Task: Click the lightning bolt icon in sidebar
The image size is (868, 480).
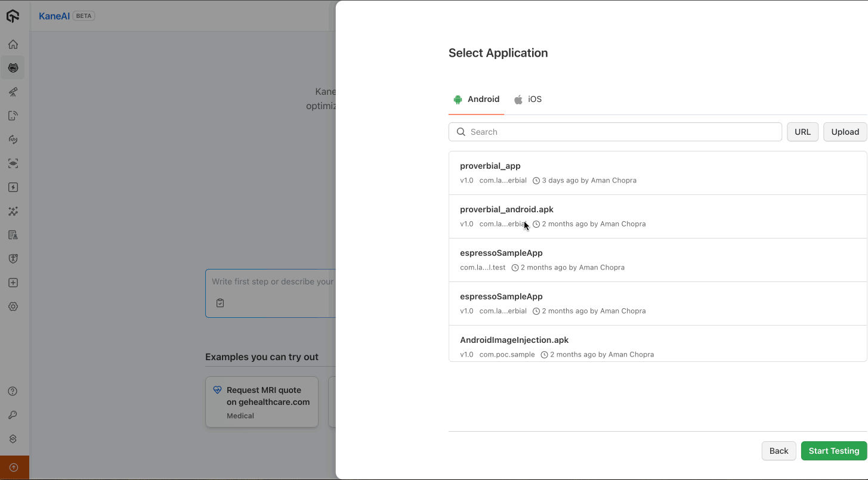Action: [13, 187]
